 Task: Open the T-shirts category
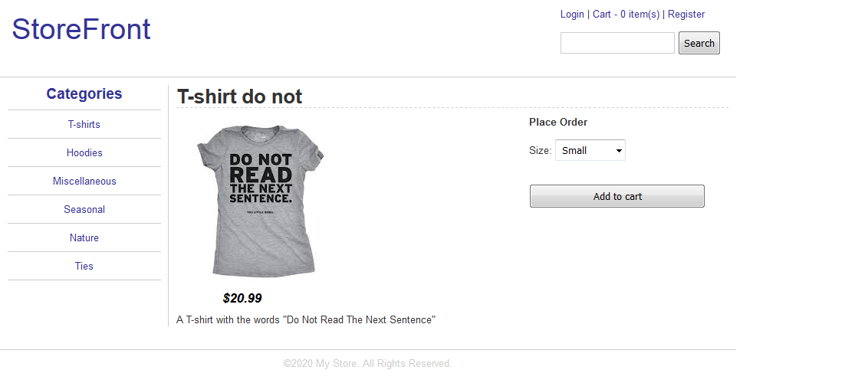click(x=84, y=124)
